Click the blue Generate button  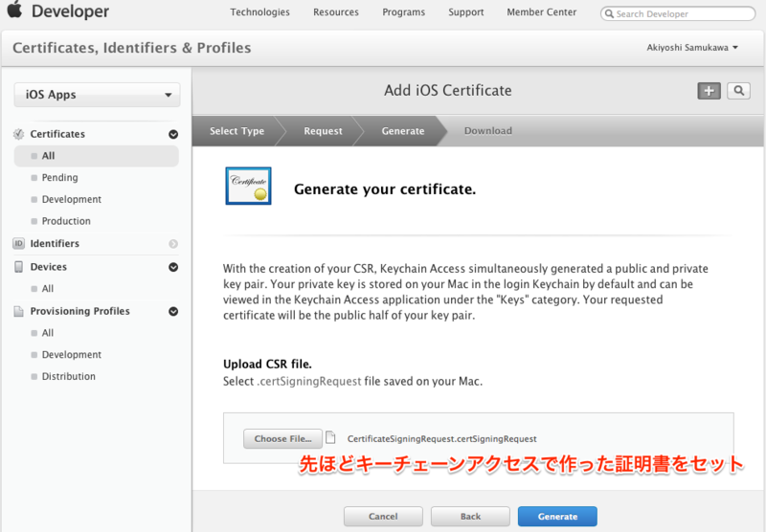point(557,517)
